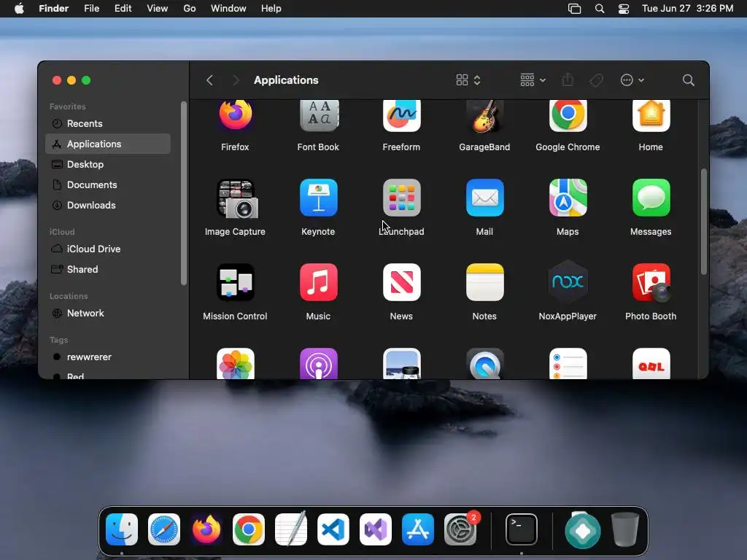Click the Finder window search icon

pos(688,80)
